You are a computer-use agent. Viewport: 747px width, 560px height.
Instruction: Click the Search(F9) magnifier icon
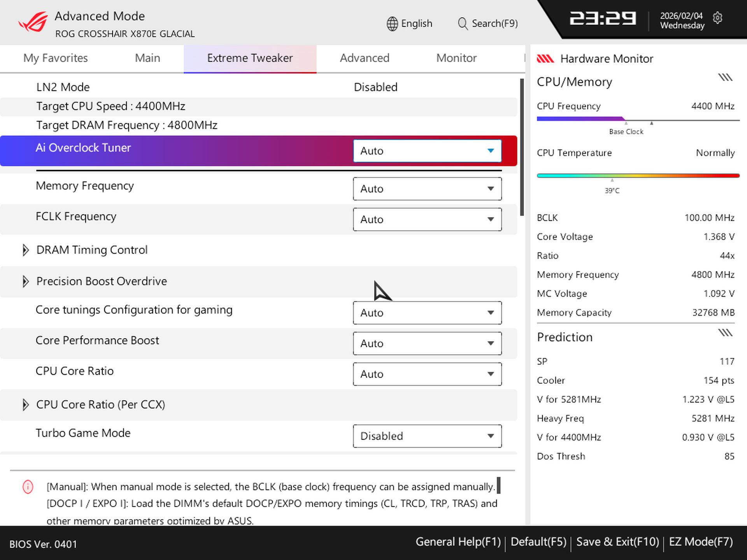tap(462, 23)
